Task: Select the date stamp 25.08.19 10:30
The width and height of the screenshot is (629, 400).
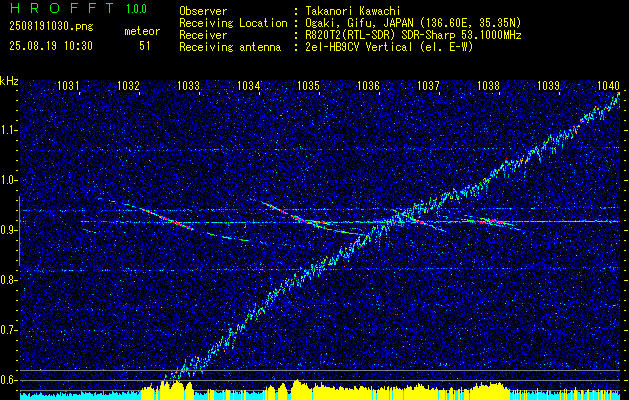Action: coord(51,46)
